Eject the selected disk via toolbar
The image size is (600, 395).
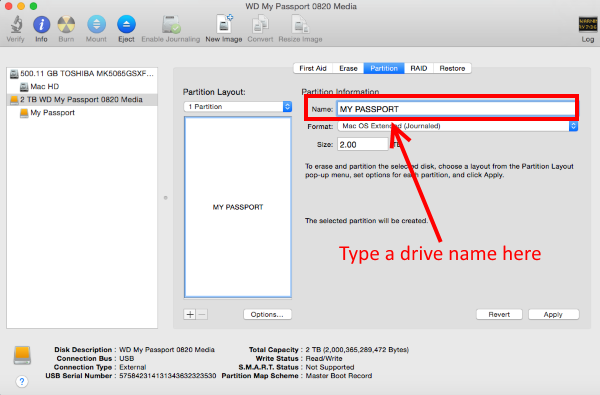126,24
